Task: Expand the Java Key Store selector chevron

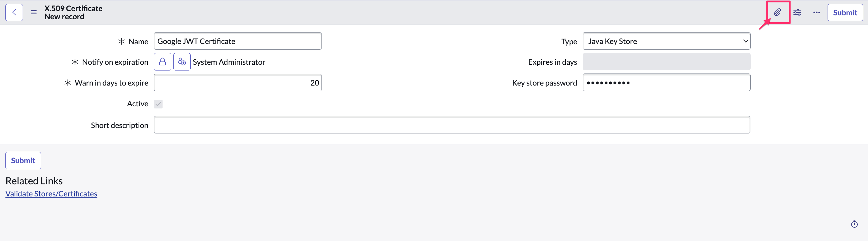Action: 745,41
